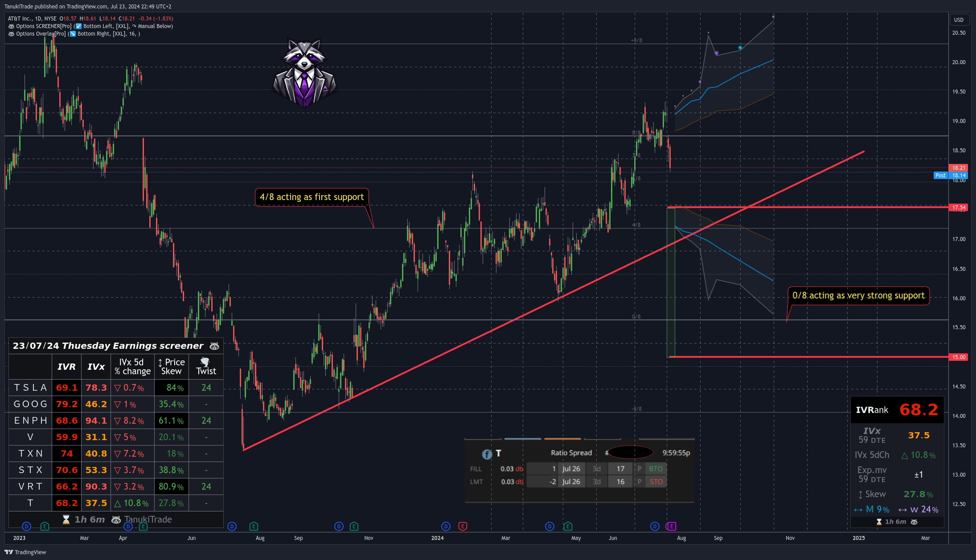Click strike 16 in the LMT row
Screen dimensions: 976x560
[x=620, y=482]
